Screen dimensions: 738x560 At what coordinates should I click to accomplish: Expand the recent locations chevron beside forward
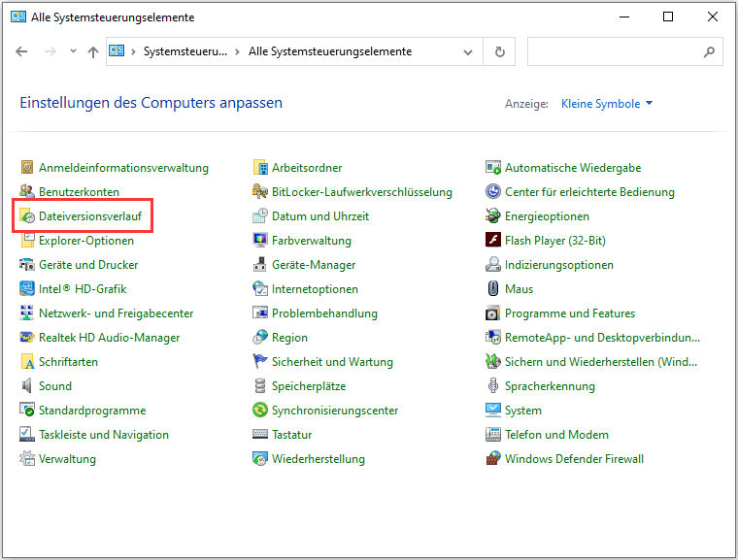pos(73,51)
